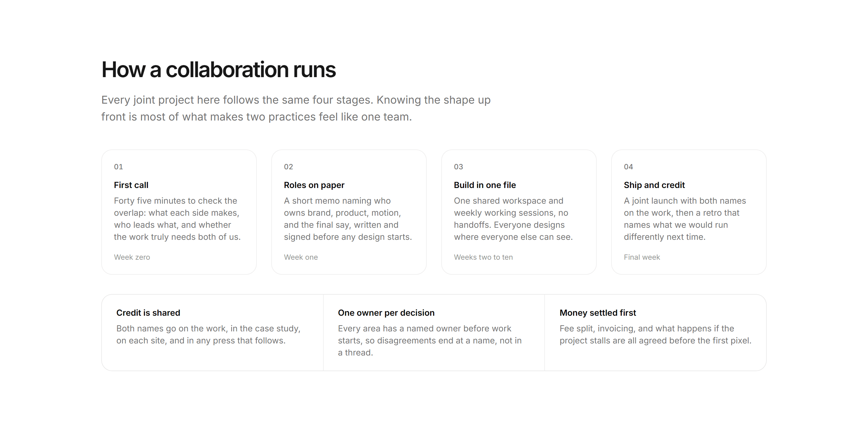This screenshot has height=429, width=868.
Task: Click the "Week zero" timing label
Action: point(132,257)
